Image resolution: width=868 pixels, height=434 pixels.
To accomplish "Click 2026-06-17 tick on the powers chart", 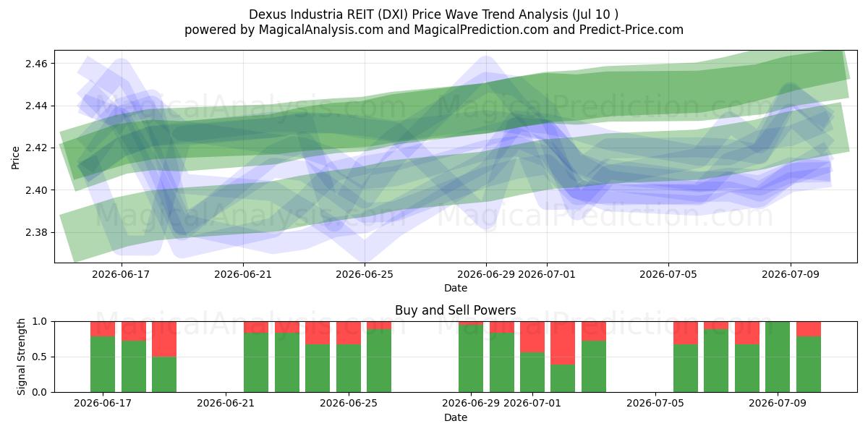I will coord(103,404).
